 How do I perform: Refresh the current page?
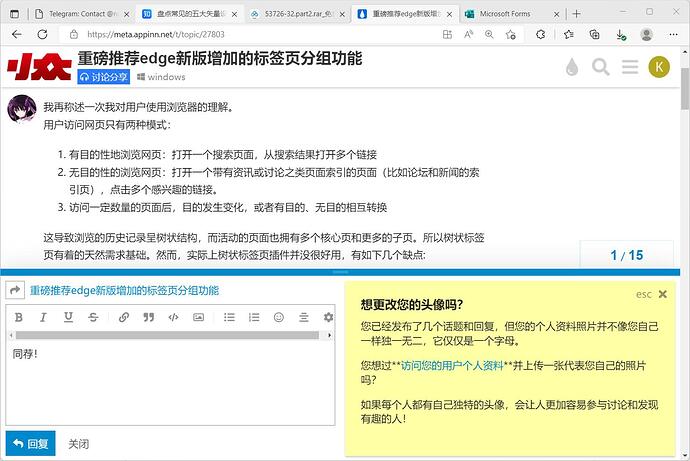click(42, 34)
